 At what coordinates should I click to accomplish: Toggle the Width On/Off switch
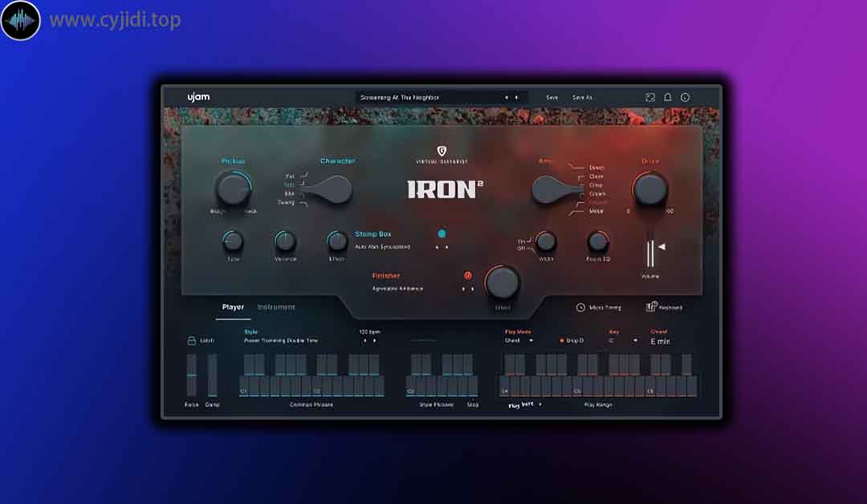pos(523,245)
